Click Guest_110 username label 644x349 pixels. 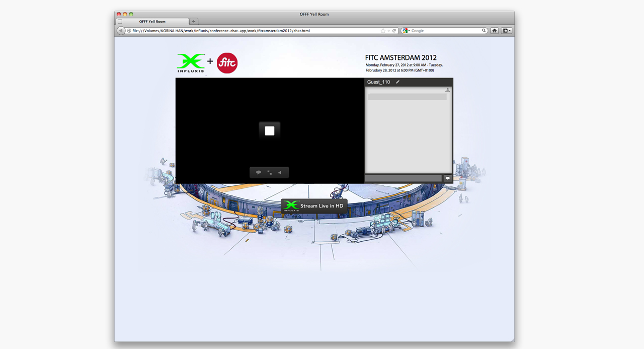[378, 82]
